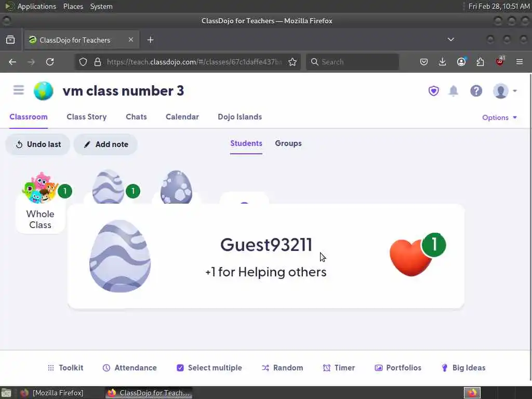Click the site lock icon
This screenshot has height=399, width=532.
[x=98, y=62]
